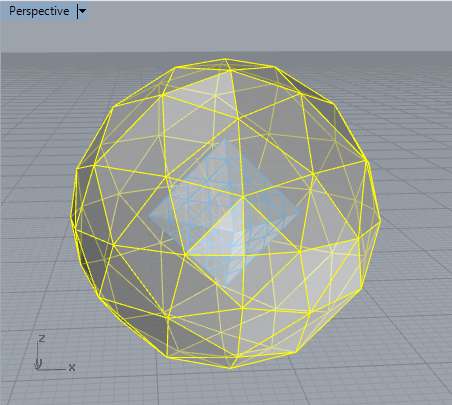Select the blue inner mesh center
Screen dimensions: 452x405
(x=224, y=213)
